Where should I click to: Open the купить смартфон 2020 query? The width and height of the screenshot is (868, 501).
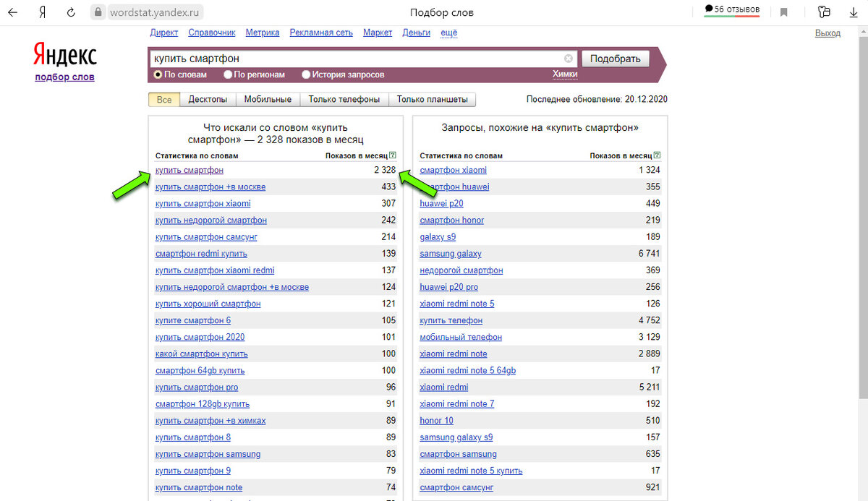tap(200, 337)
